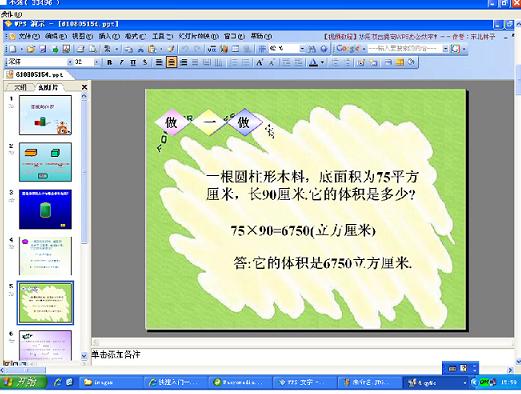
Task: Open Print Preview from the toolbar
Action: 93,49
